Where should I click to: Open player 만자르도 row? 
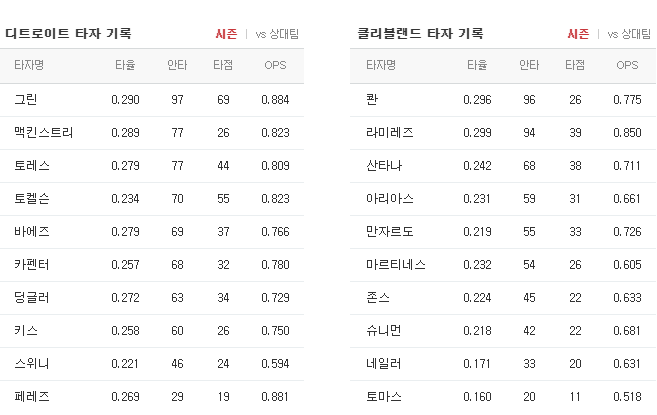pyautogui.click(x=503, y=232)
